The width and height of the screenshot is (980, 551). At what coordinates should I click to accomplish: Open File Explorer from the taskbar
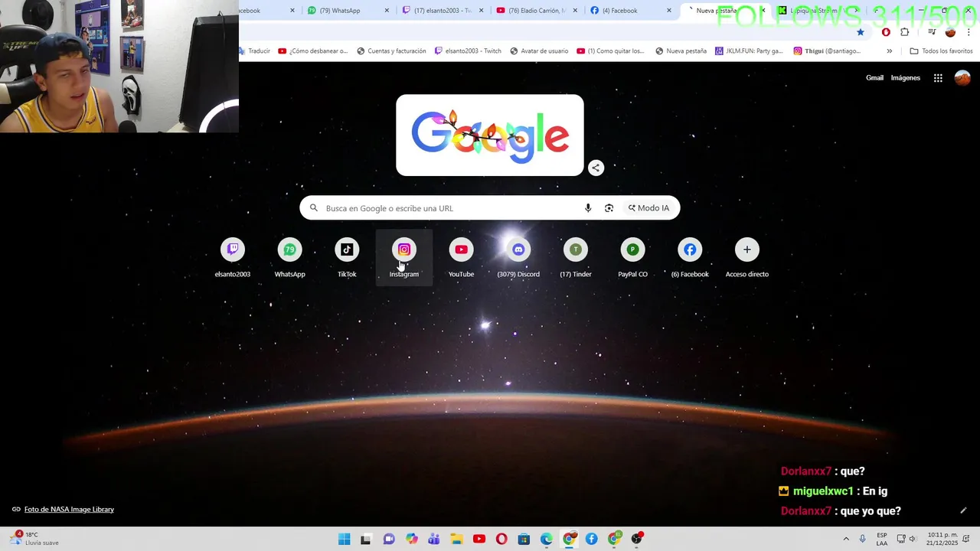click(x=456, y=539)
